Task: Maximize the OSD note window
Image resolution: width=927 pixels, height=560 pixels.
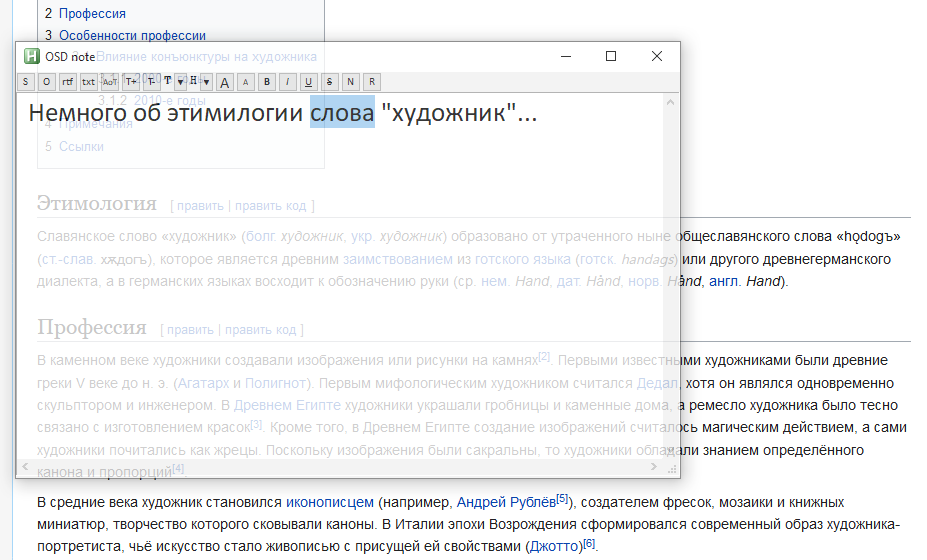Action: pyautogui.click(x=611, y=56)
